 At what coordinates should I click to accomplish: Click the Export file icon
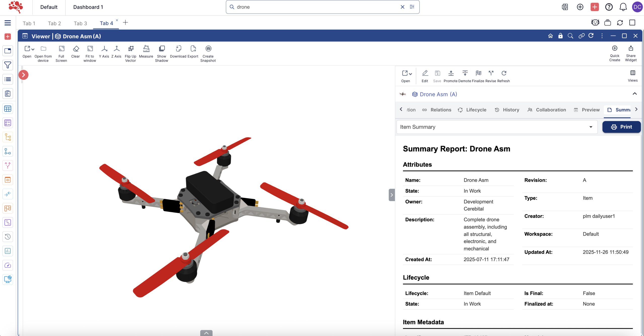pos(193,49)
